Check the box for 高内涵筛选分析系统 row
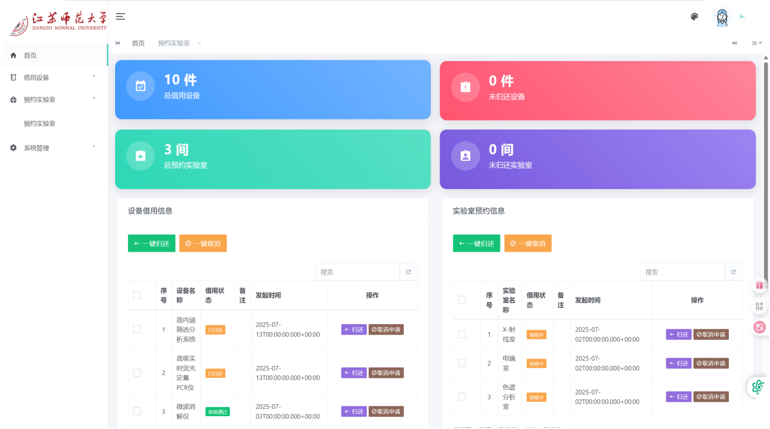This screenshot has width=770, height=429. (136, 329)
